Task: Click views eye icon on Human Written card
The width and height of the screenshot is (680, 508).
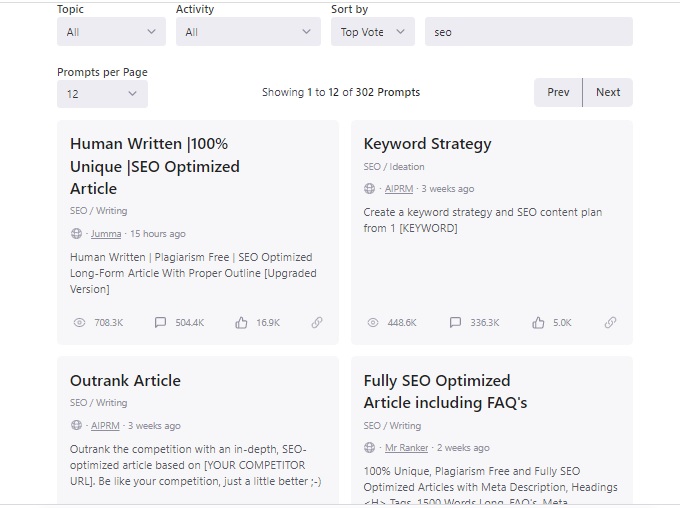Action: click(x=80, y=323)
